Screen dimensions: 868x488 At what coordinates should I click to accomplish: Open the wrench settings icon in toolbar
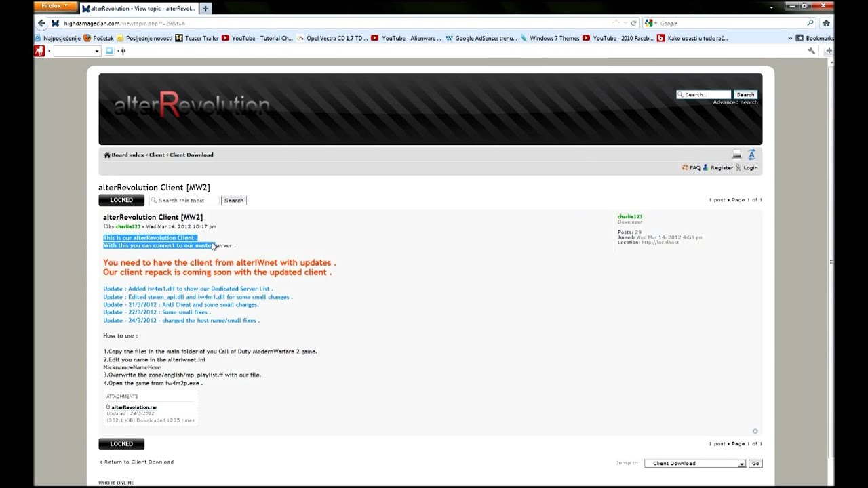click(811, 51)
